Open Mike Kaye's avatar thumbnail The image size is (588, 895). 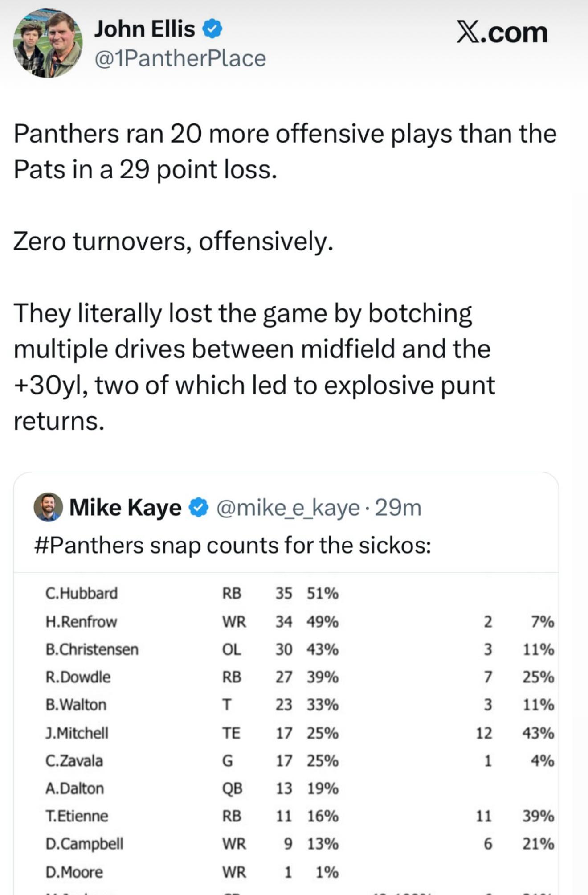click(x=48, y=507)
